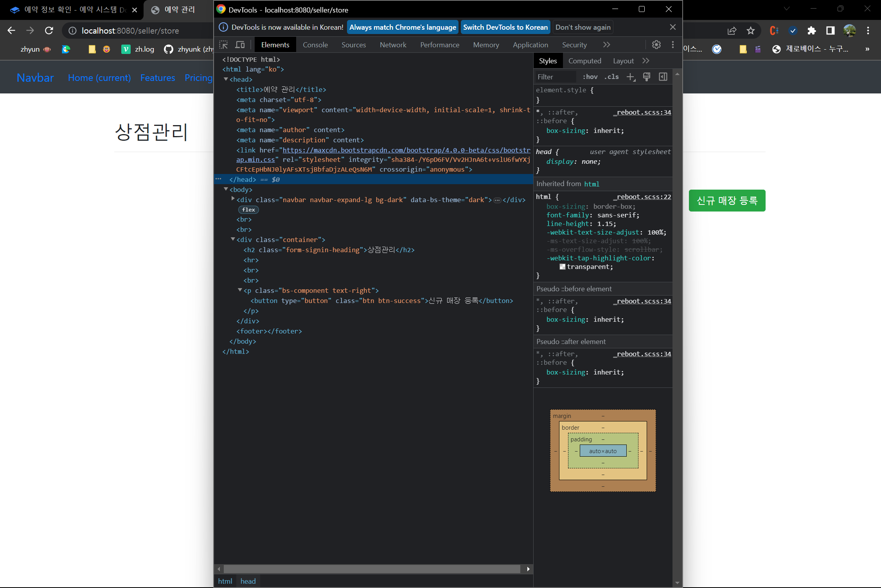Toggle the rendering emulations paintbrush icon
The height and width of the screenshot is (588, 881).
pyautogui.click(x=647, y=77)
